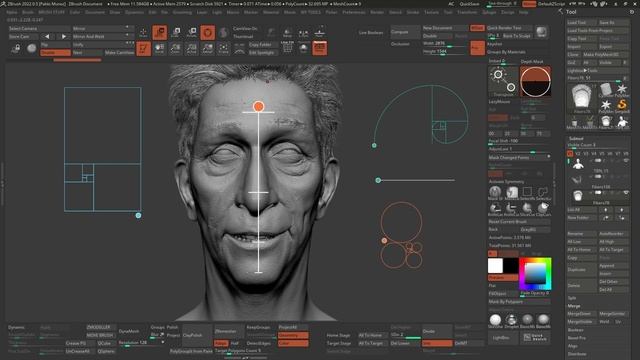Open the Brush menu

click(x=28, y=12)
